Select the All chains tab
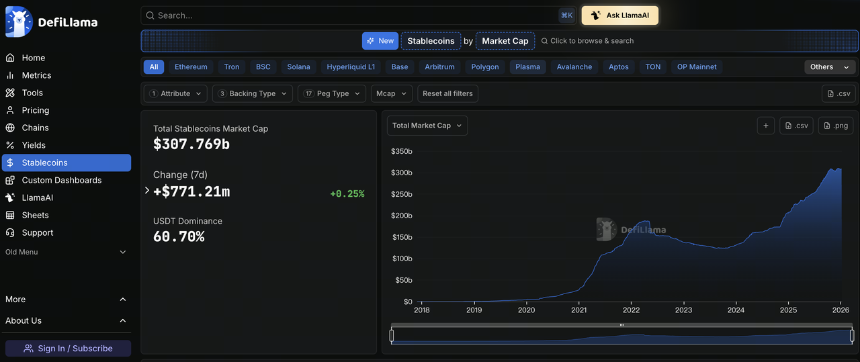Screen dimensions: 860x362 pos(154,67)
